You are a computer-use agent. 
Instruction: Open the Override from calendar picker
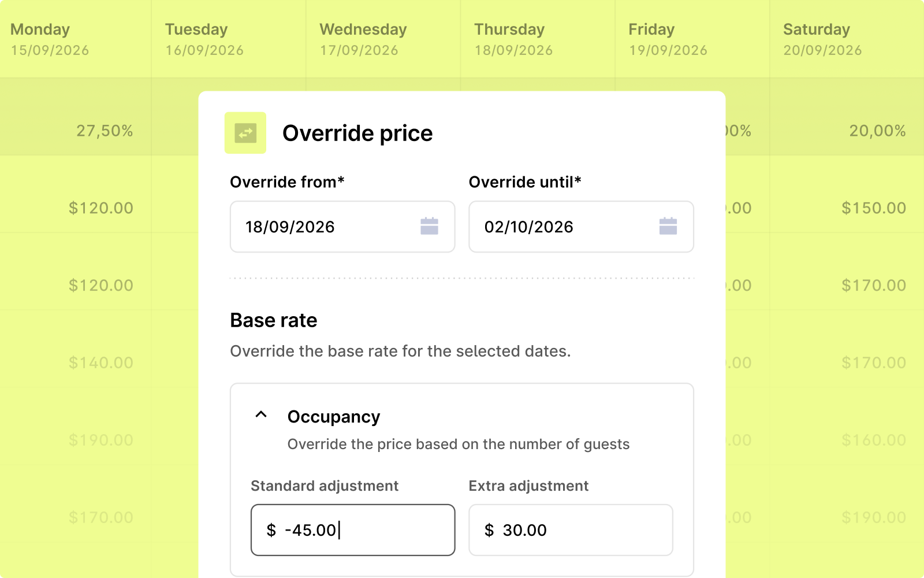click(429, 227)
